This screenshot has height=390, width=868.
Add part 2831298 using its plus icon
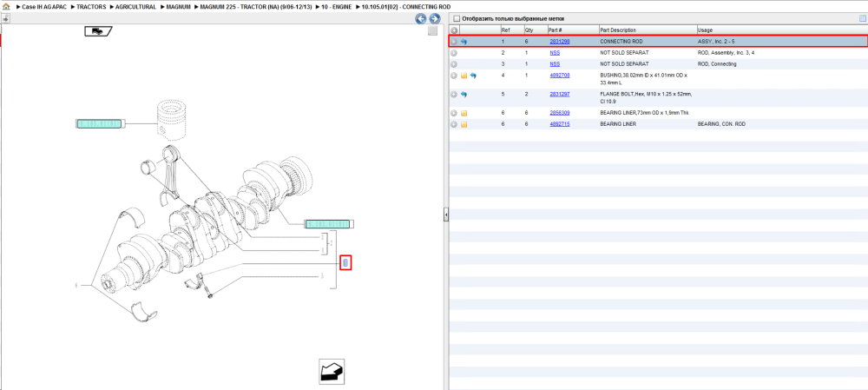pyautogui.click(x=454, y=42)
